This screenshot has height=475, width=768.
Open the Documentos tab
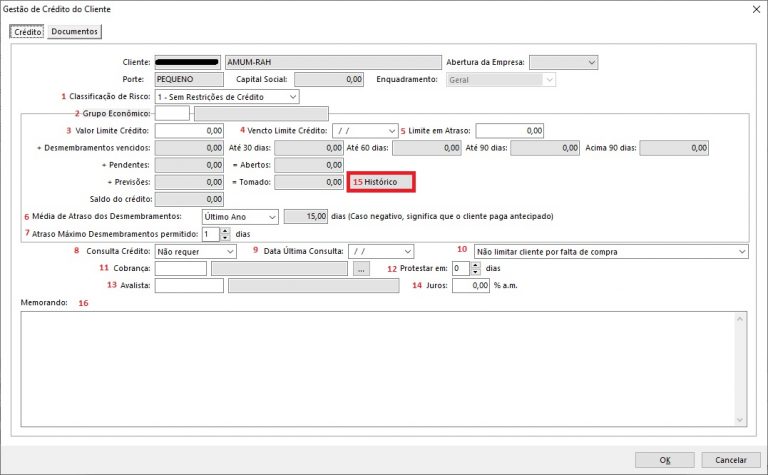tap(74, 31)
